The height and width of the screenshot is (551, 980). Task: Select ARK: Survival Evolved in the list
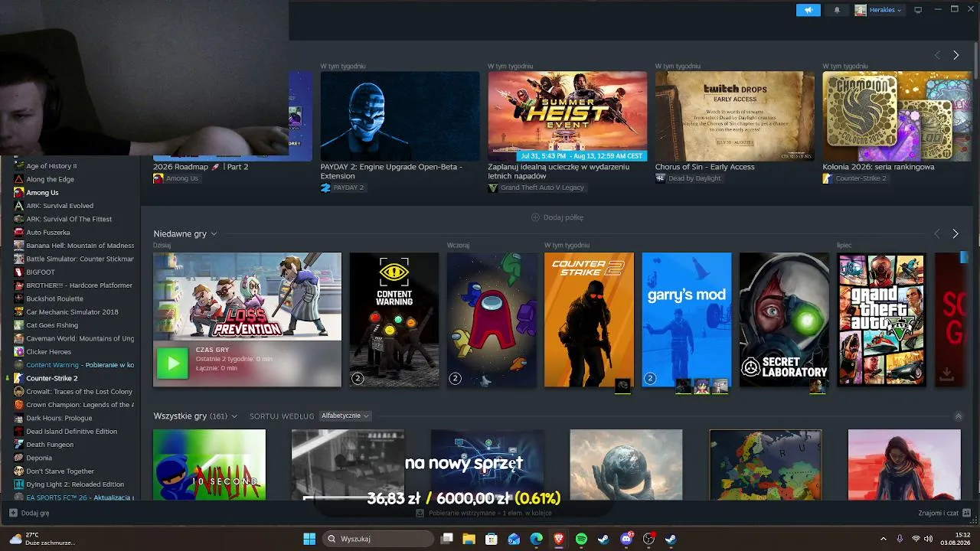(x=60, y=206)
